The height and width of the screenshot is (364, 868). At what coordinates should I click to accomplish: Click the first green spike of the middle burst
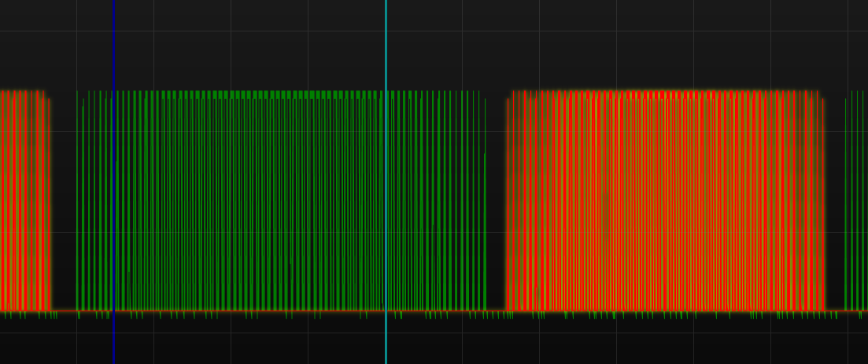(77, 200)
